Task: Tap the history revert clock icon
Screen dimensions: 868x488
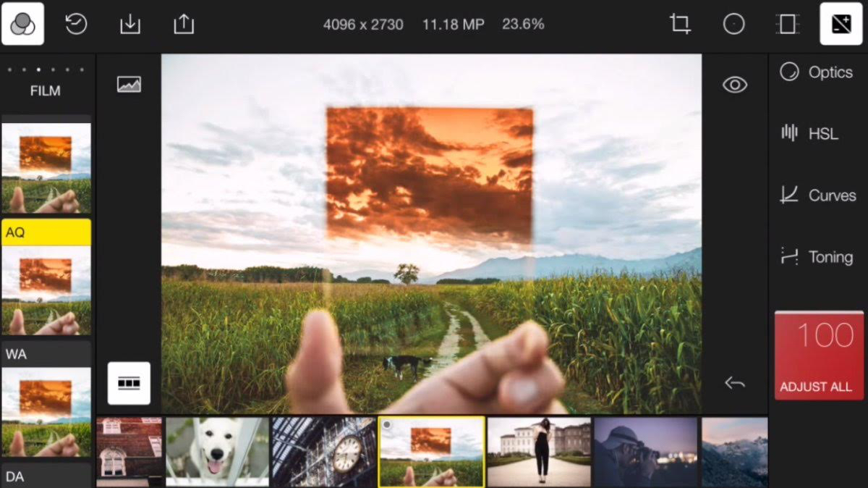Action: click(x=76, y=24)
